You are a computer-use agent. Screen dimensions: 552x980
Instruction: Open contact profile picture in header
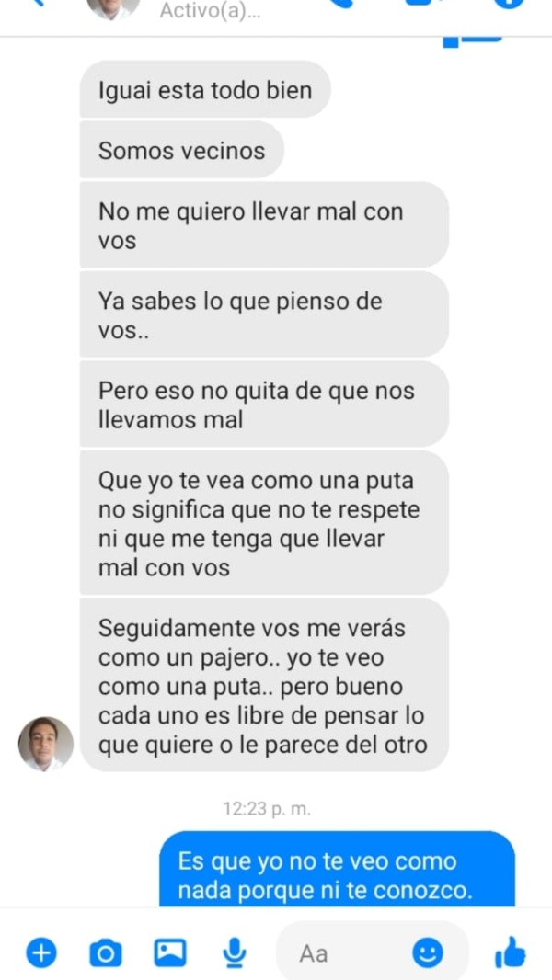pyautogui.click(x=113, y=6)
